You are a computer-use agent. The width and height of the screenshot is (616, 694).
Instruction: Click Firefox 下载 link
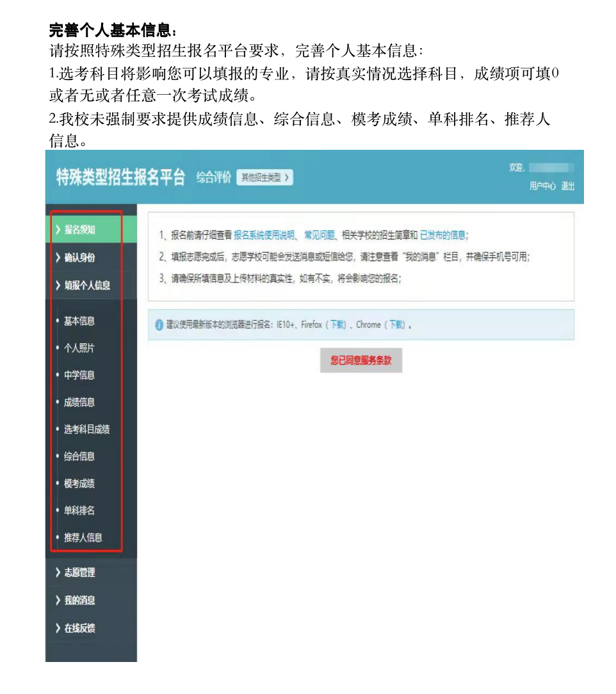click(337, 325)
